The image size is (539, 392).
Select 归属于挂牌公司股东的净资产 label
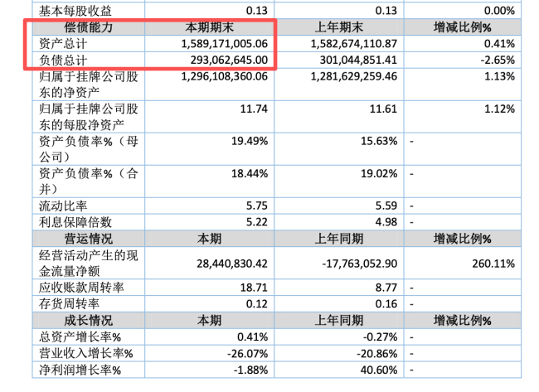[89, 85]
